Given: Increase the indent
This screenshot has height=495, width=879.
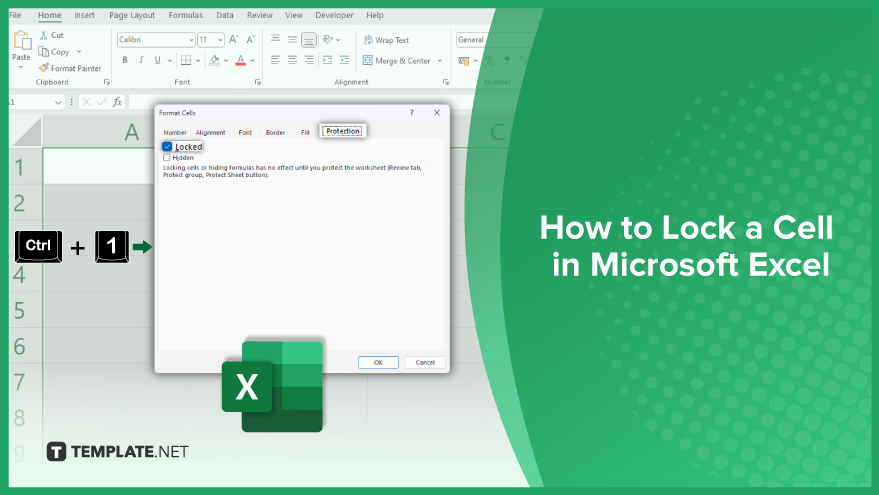Looking at the screenshot, I should coord(344,60).
